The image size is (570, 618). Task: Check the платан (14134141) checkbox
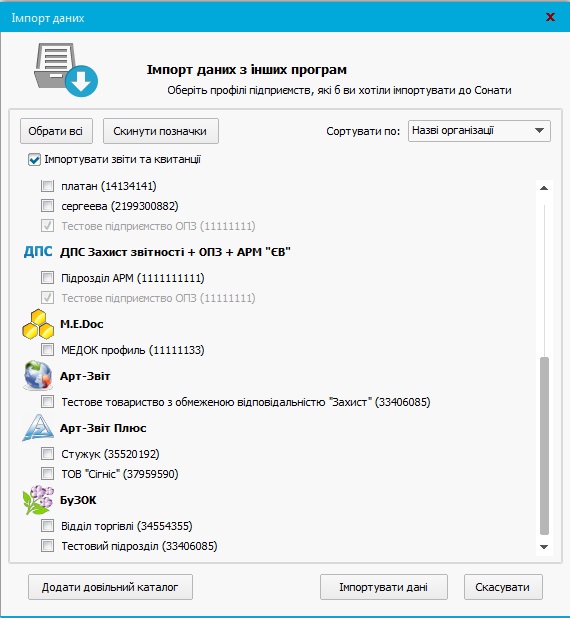point(47,186)
